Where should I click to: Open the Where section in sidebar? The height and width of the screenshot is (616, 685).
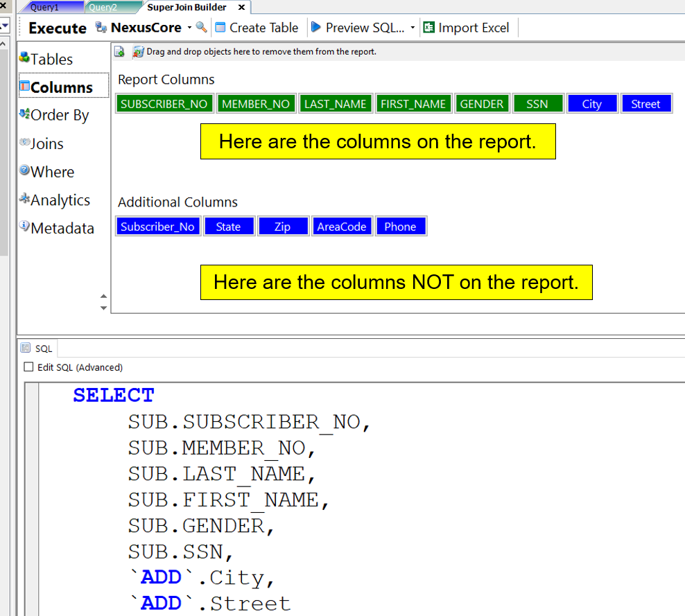(x=51, y=172)
